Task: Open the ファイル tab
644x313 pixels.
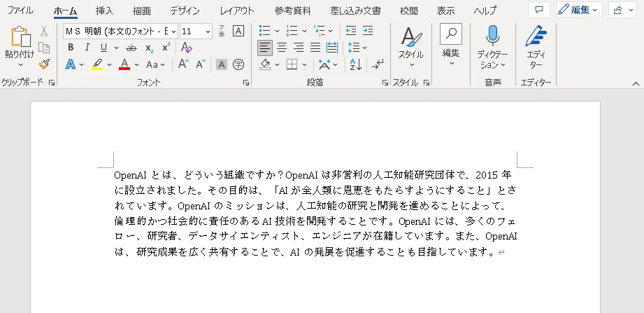Action: [x=20, y=11]
